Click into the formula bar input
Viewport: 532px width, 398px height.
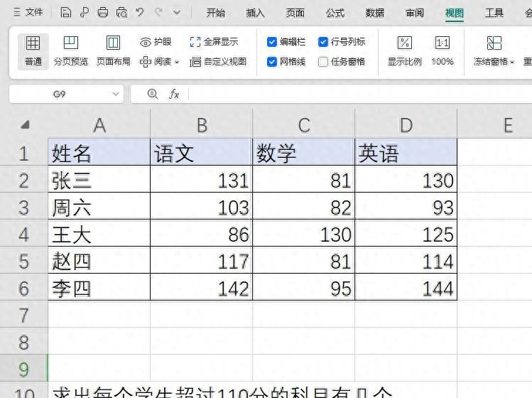(359, 94)
